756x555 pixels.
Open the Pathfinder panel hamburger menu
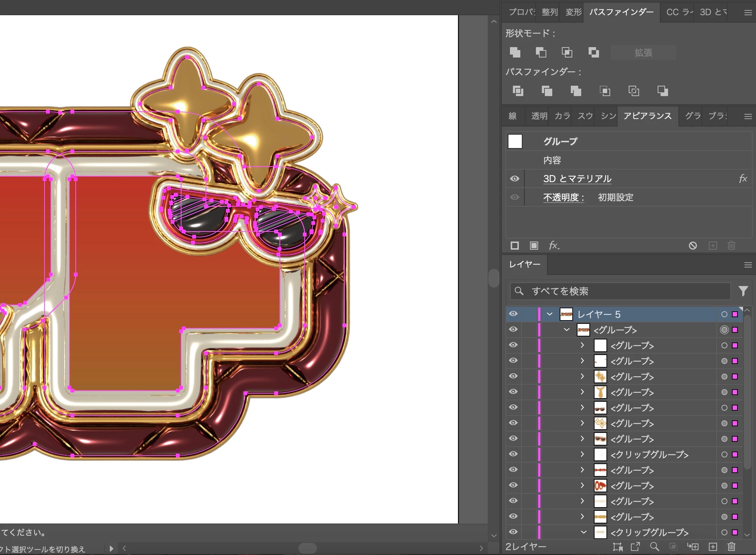point(748,13)
